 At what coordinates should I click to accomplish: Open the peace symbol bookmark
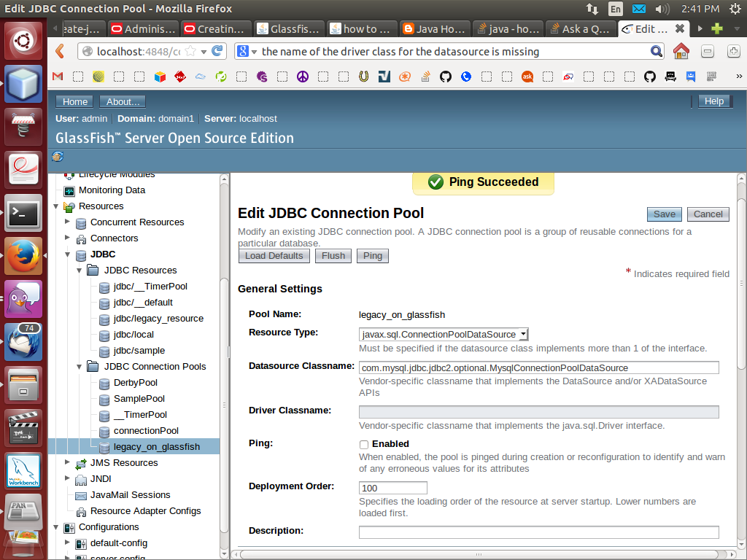303,76
